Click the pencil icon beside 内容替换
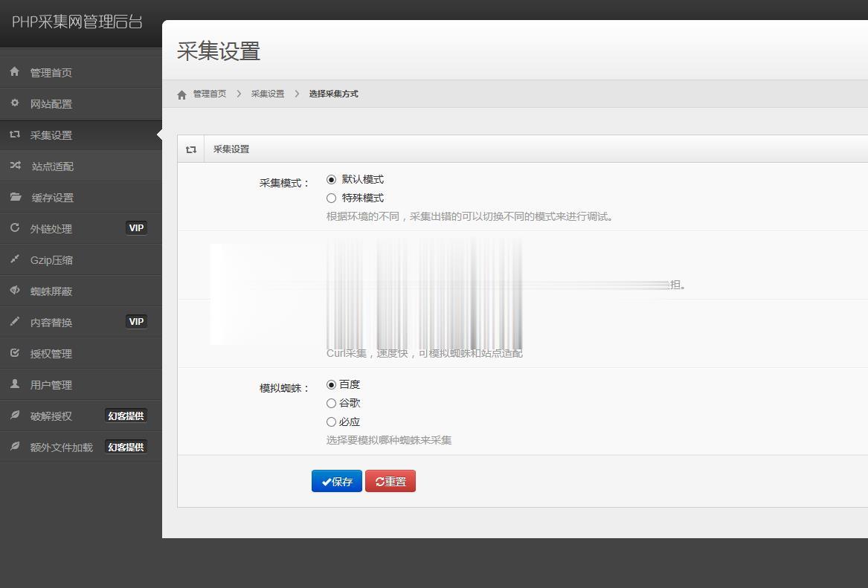Image resolution: width=868 pixels, height=588 pixels. coord(15,321)
